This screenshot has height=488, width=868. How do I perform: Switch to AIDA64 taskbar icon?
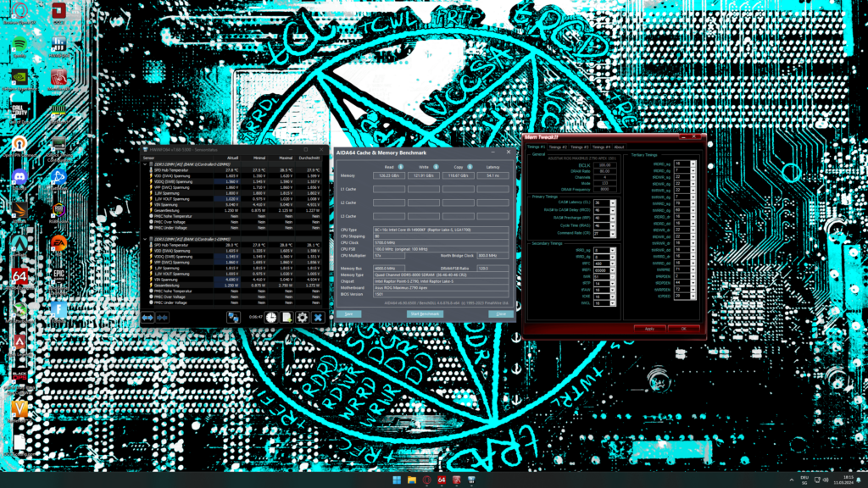coord(441,480)
